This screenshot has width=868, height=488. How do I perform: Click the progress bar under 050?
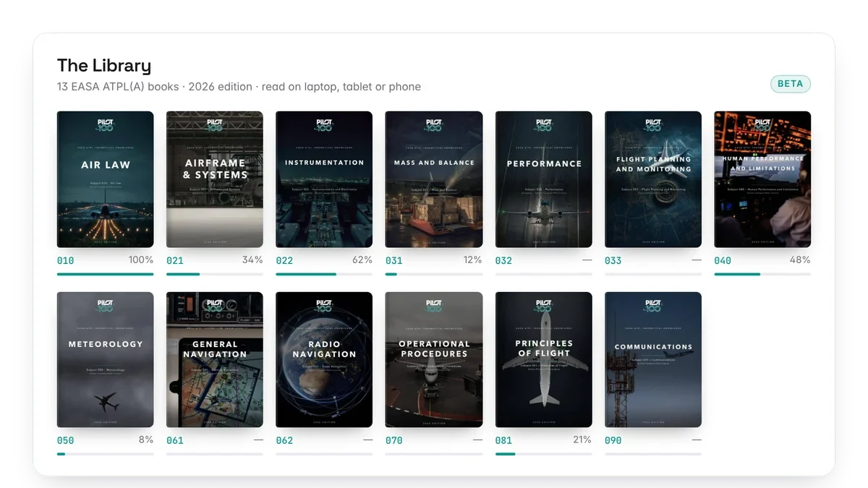106,454
